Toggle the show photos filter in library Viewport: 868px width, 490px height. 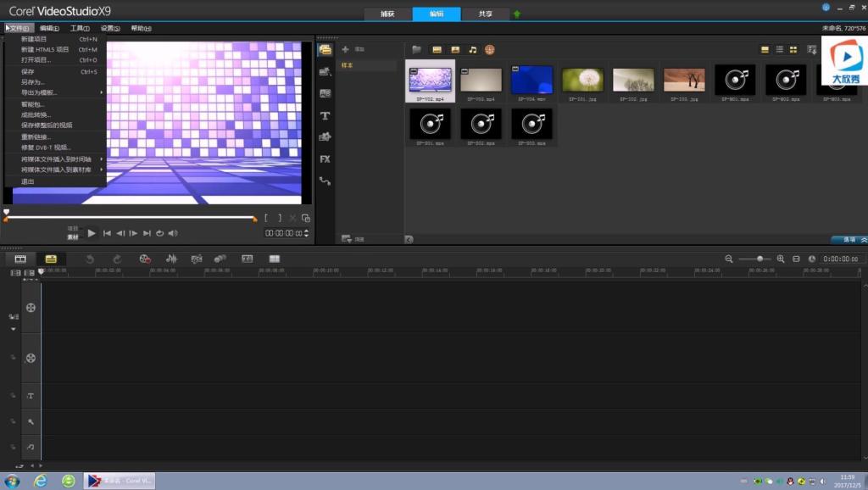pyautogui.click(x=454, y=50)
